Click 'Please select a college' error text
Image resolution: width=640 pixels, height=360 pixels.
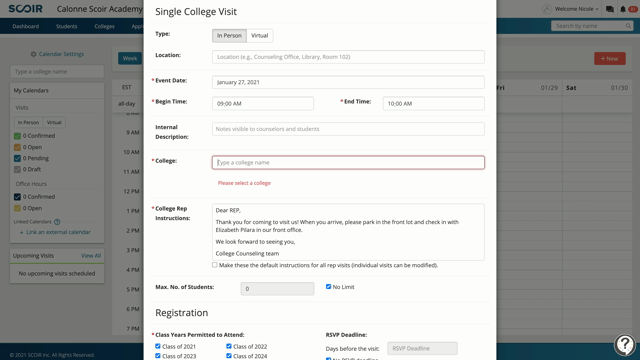coord(244,183)
